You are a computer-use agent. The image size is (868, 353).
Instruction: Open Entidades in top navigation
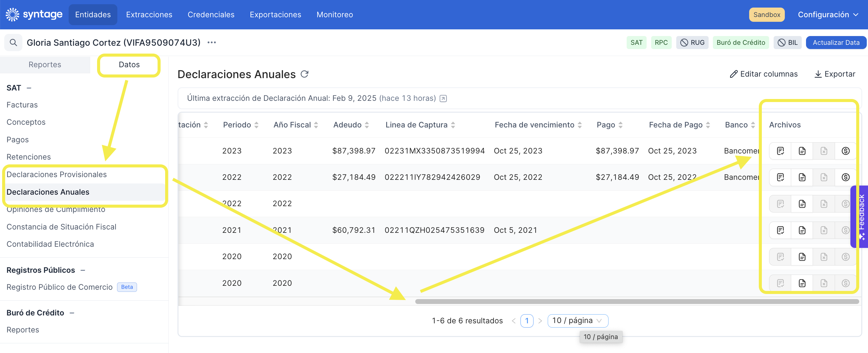93,15
